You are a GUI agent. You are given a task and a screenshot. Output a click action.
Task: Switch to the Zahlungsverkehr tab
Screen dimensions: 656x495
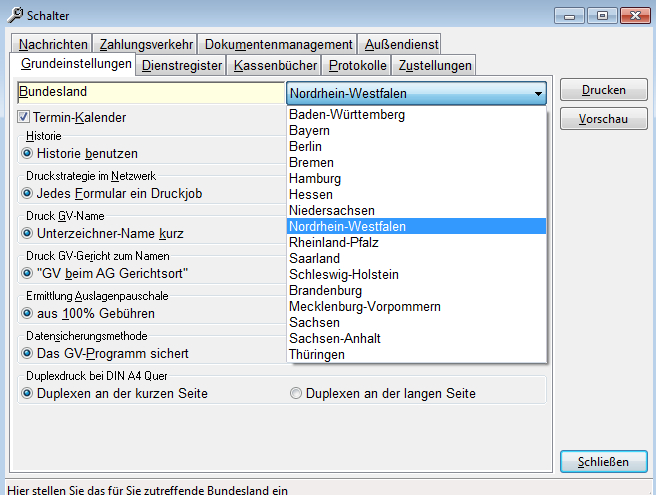pos(147,44)
